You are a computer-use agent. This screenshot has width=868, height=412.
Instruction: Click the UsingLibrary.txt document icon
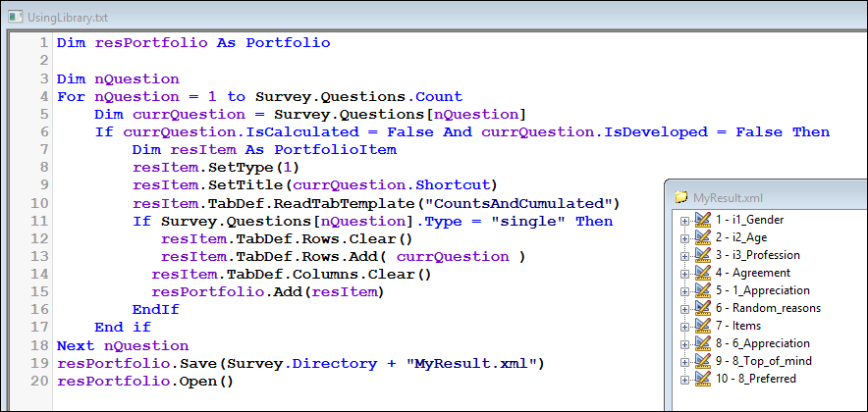(15, 17)
